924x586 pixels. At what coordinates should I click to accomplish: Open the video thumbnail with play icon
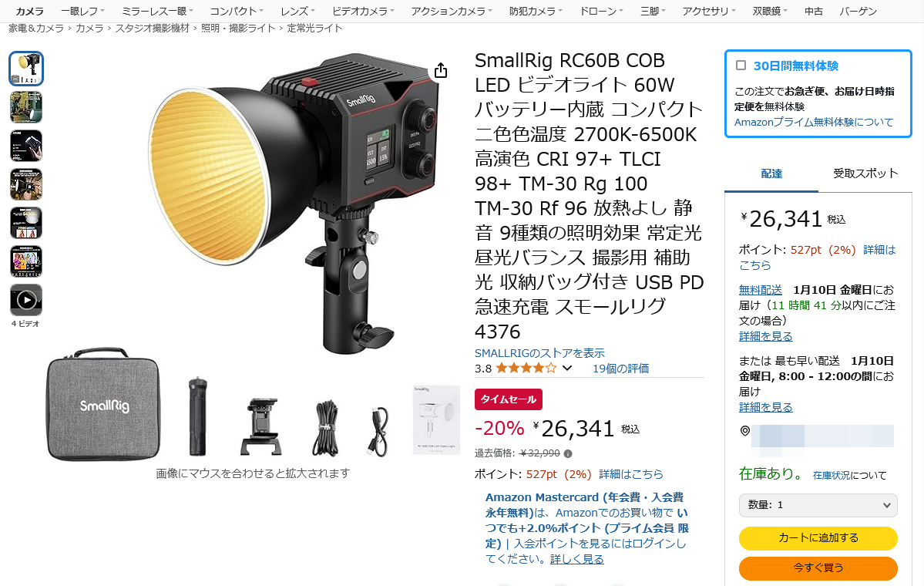tap(26, 300)
